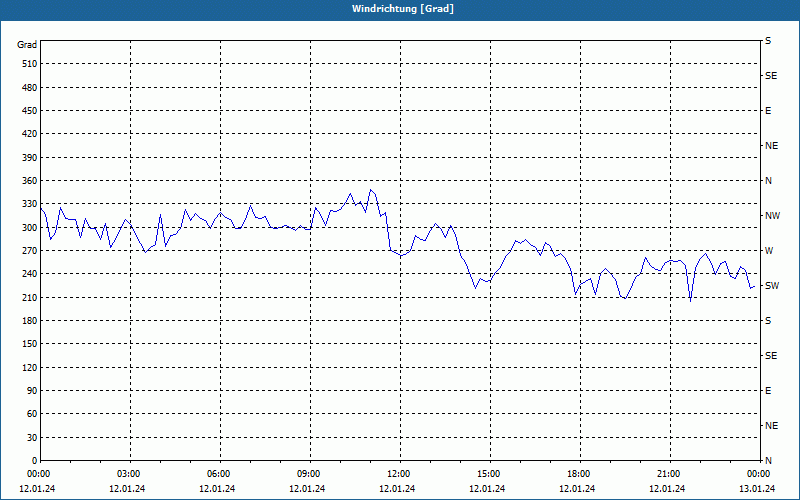Select the 450 degree axis value

coord(30,111)
